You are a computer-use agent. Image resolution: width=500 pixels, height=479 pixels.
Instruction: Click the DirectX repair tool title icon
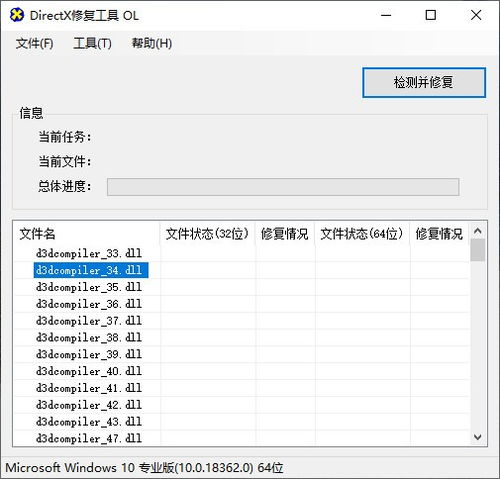click(x=17, y=15)
